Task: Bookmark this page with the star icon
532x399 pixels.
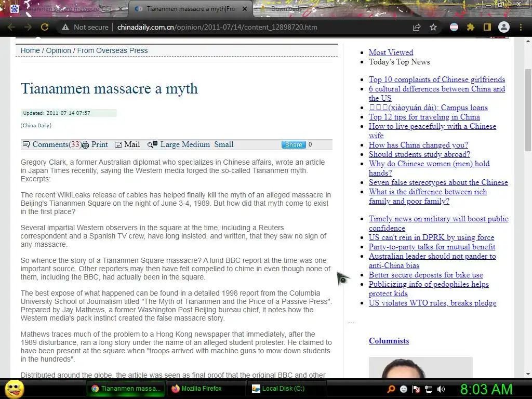Action: [x=433, y=27]
